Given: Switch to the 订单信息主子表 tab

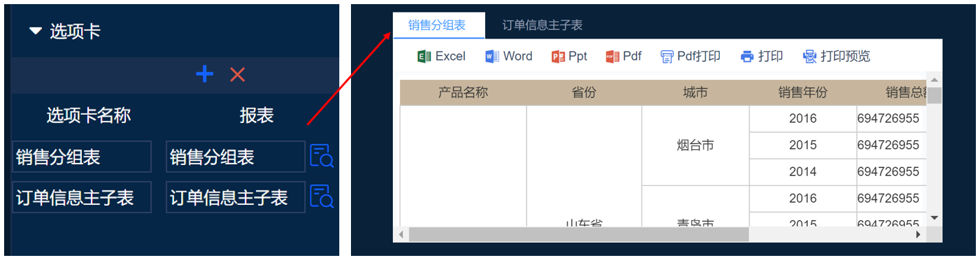Looking at the screenshot, I should 542,25.
